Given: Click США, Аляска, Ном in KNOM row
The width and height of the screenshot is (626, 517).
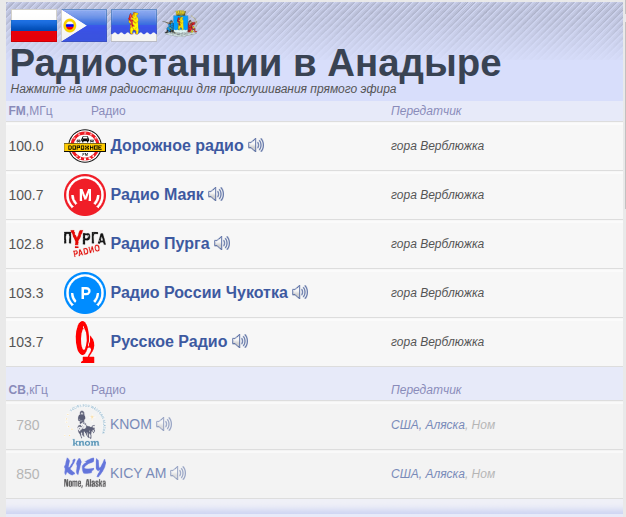Looking at the screenshot, I should [x=443, y=425].
